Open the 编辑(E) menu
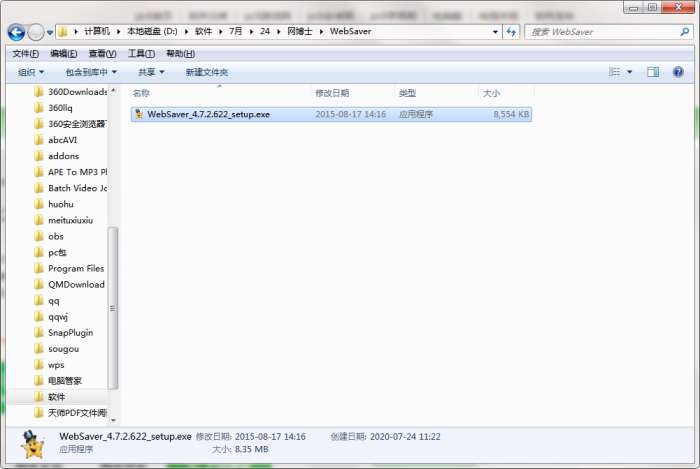Viewport: 700px width, 469px height. tap(63, 54)
